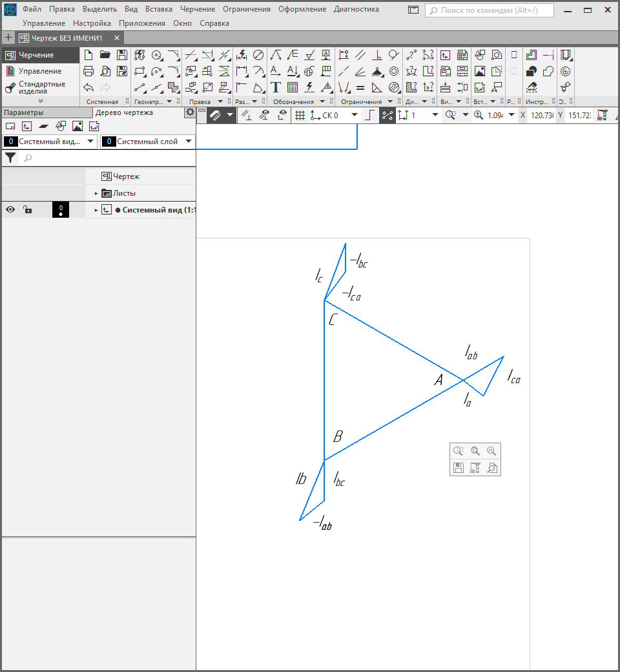
Task: Click the table insertion icon
Action: 293,87
